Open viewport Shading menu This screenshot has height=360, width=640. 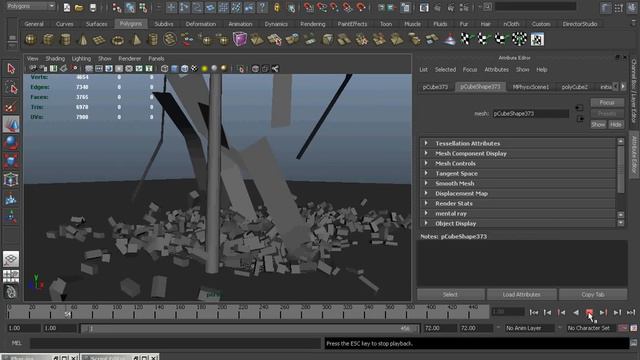(55, 59)
